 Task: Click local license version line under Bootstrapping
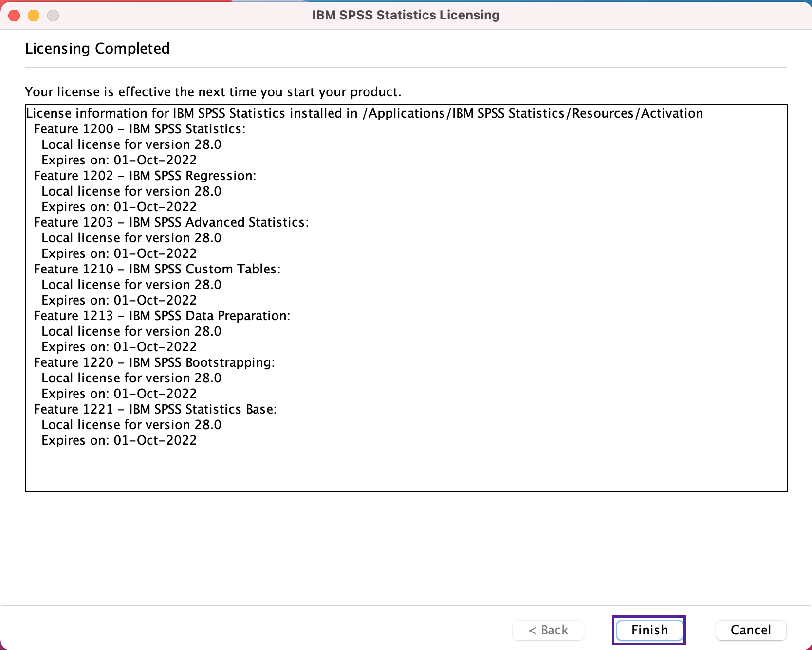pyautogui.click(x=131, y=378)
